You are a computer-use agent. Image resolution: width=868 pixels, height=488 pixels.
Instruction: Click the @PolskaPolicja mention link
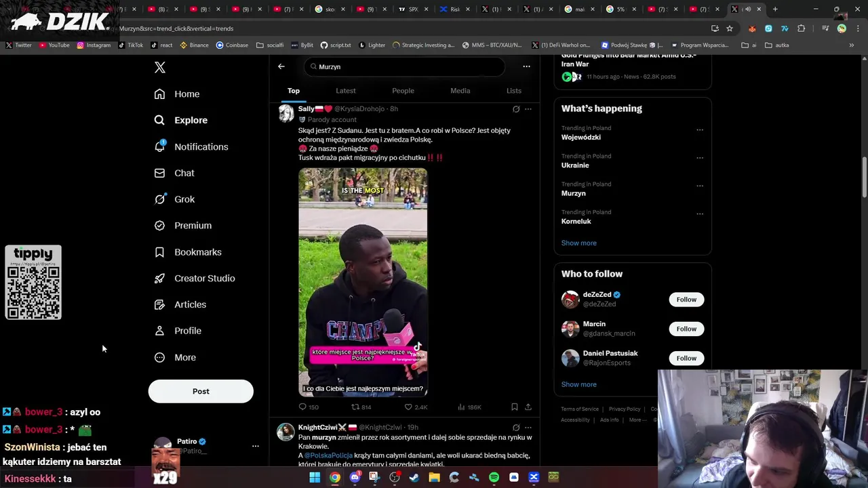(328, 455)
